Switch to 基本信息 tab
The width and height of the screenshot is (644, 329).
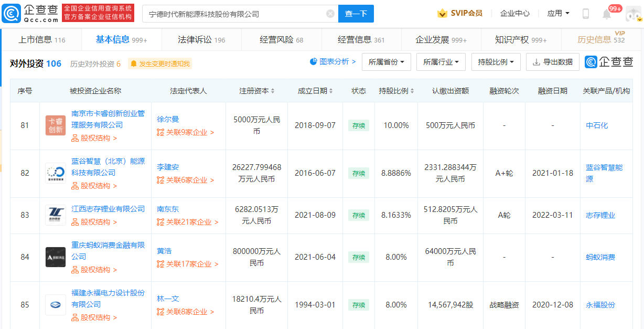coord(122,39)
